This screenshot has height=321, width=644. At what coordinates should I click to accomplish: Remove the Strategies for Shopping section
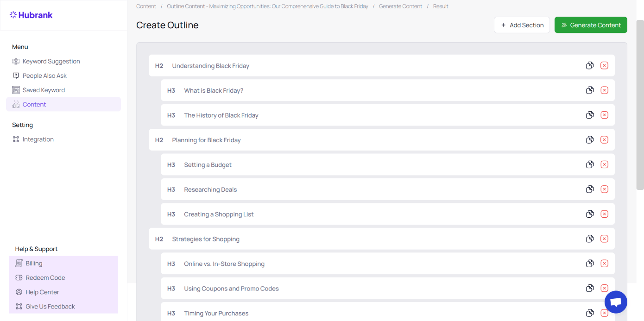click(x=604, y=239)
